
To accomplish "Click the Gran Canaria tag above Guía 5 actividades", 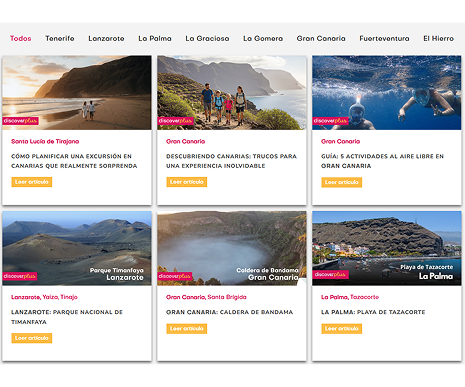I will click(340, 141).
